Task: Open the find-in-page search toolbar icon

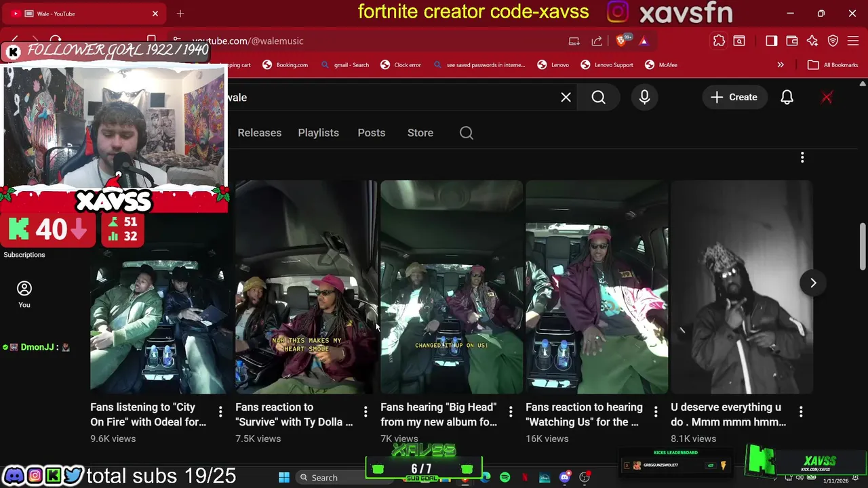Action: tap(739, 41)
